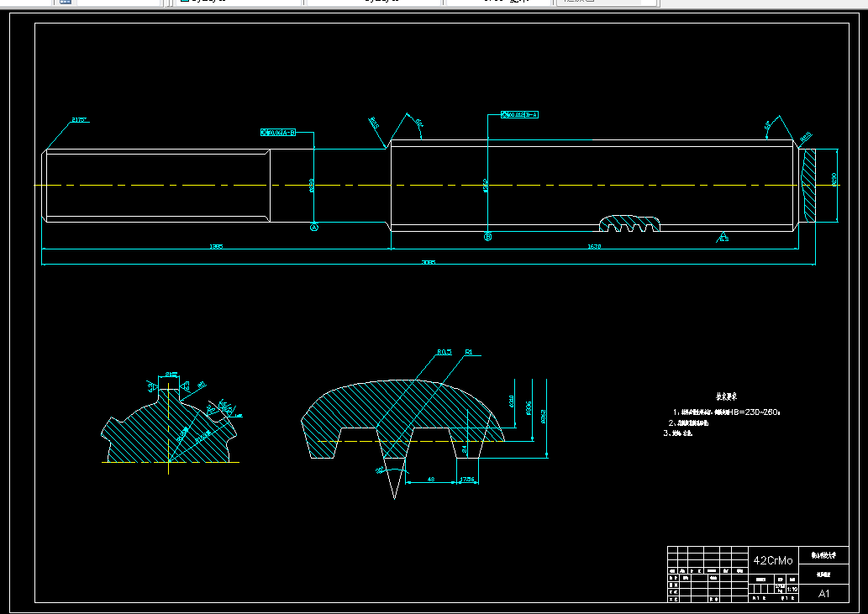Select the 17.56 tooth width dimension

point(467,479)
